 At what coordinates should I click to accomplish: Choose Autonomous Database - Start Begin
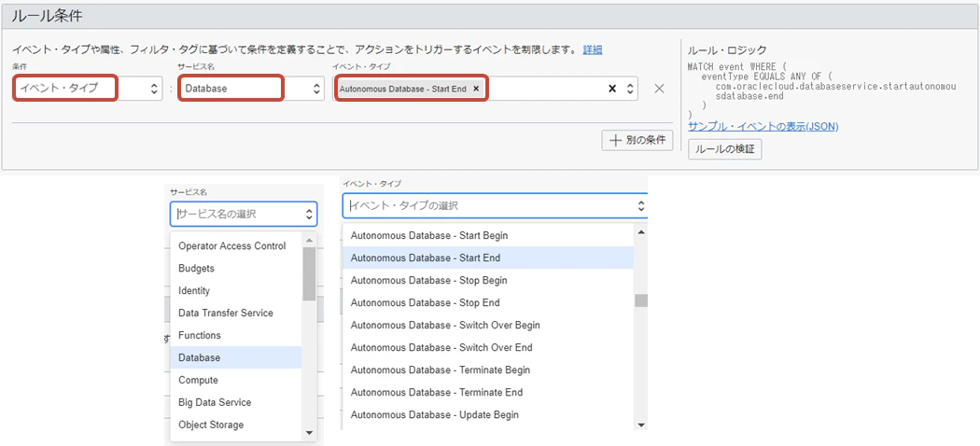click(x=488, y=235)
